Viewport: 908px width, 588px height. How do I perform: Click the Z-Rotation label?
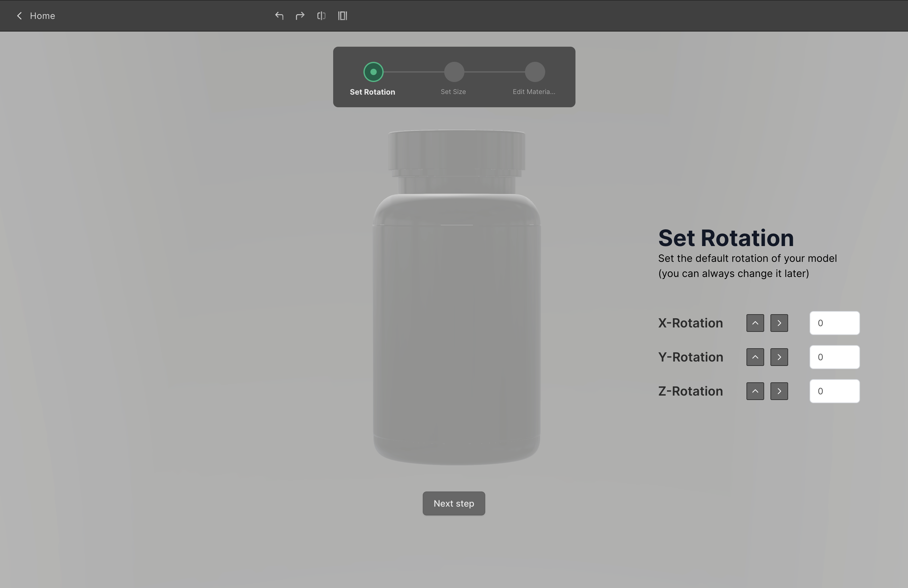pos(690,391)
